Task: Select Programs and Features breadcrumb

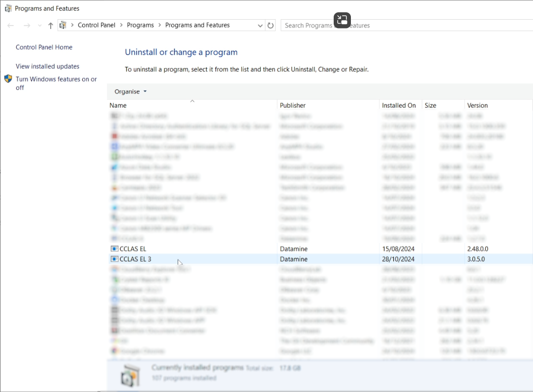Action: click(197, 25)
